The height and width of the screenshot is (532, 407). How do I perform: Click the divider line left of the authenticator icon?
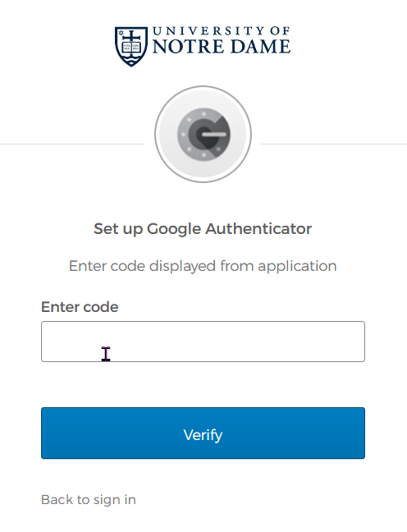[72, 144]
